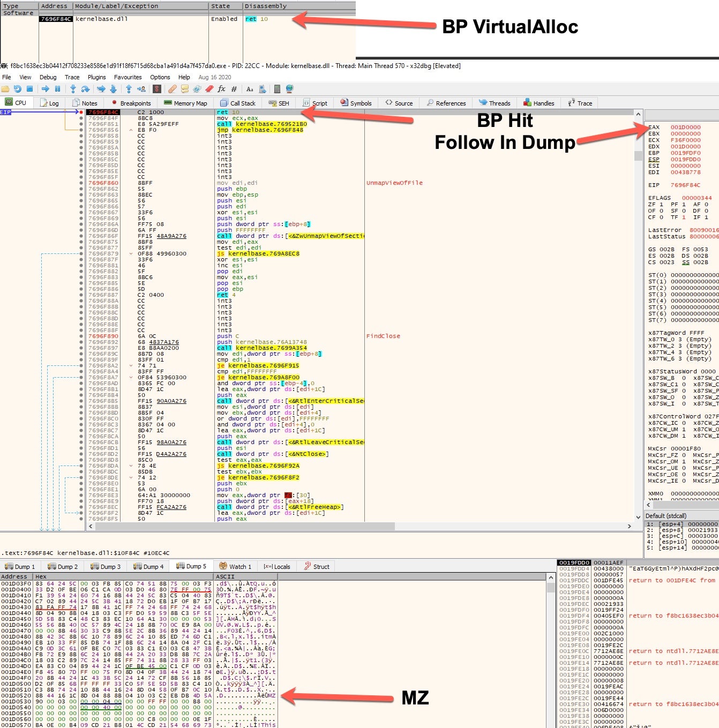
Task: Open the Debug menu
Action: point(48,77)
